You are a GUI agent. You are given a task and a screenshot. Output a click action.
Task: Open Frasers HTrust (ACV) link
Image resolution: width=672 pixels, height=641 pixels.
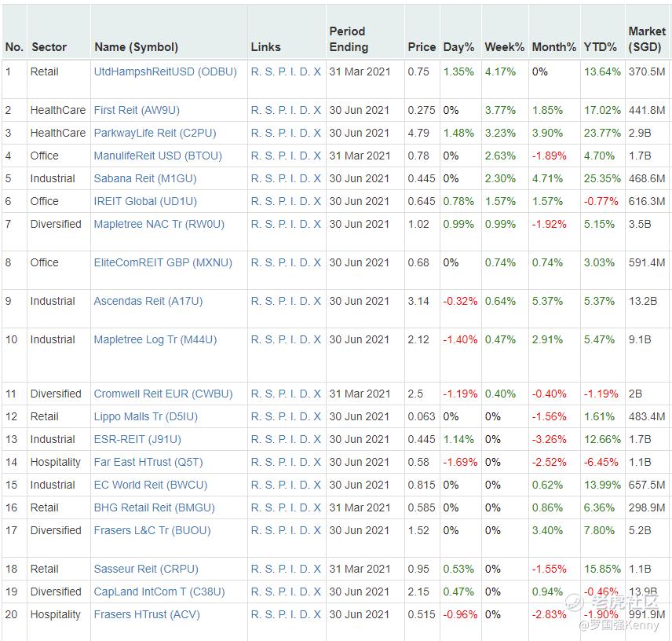click(x=147, y=614)
